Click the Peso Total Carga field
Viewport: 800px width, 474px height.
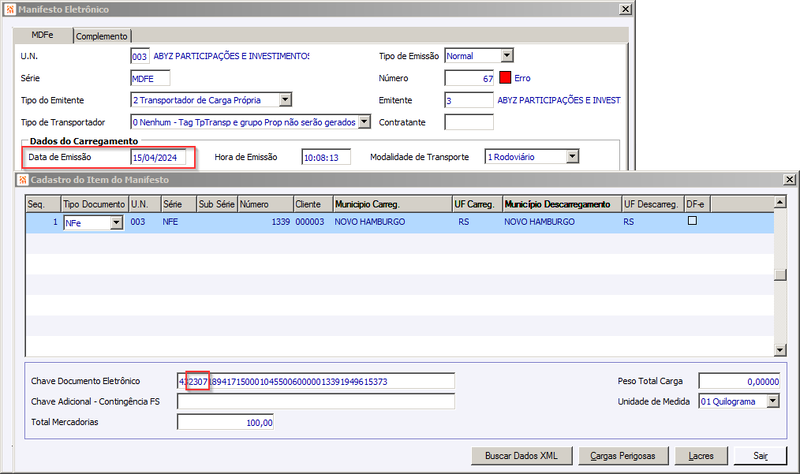[739, 381]
